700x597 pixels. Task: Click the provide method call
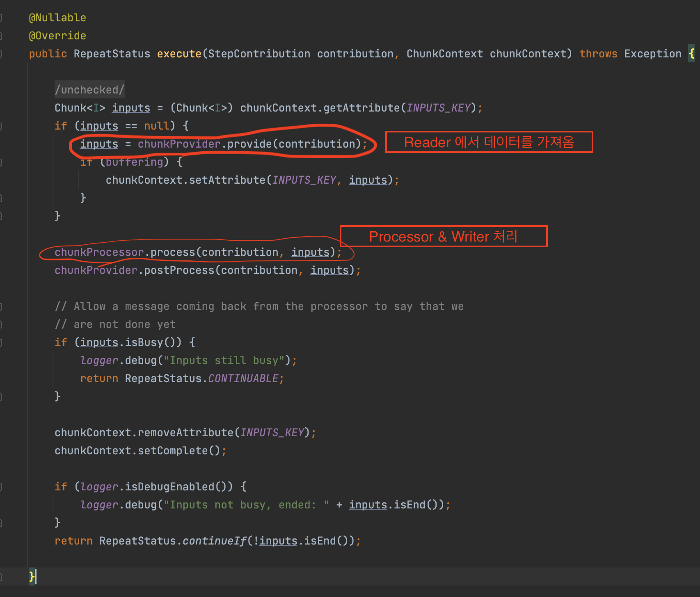249,144
